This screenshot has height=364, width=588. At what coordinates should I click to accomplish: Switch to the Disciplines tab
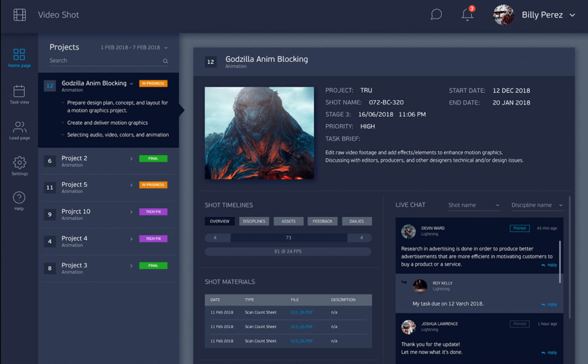pyautogui.click(x=254, y=221)
